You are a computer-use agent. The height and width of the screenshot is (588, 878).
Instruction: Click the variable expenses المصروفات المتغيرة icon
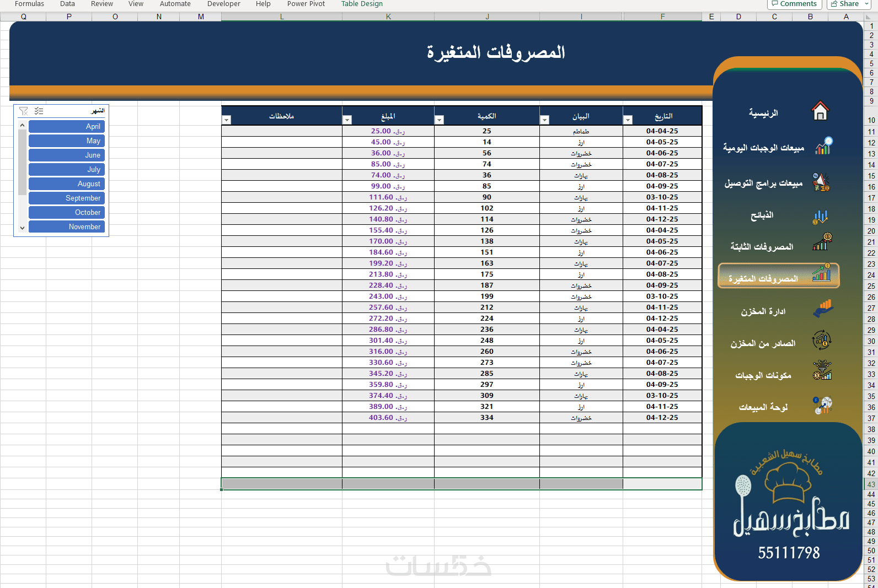tap(821, 273)
